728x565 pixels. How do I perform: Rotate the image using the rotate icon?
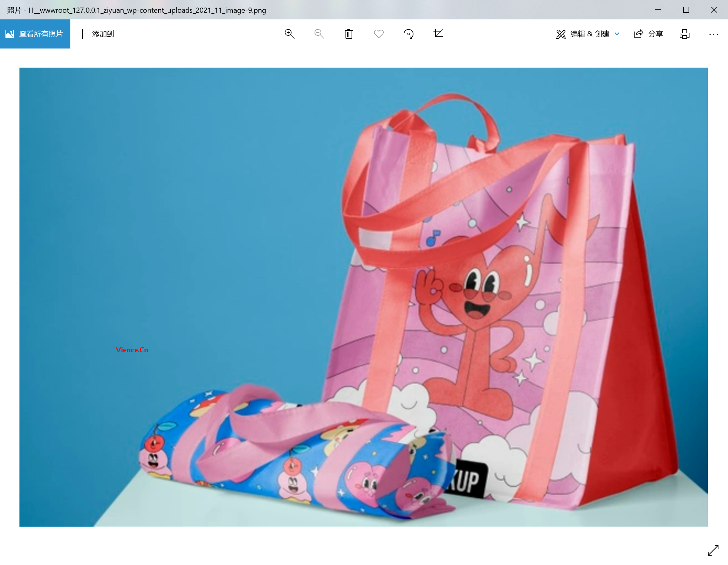[408, 34]
